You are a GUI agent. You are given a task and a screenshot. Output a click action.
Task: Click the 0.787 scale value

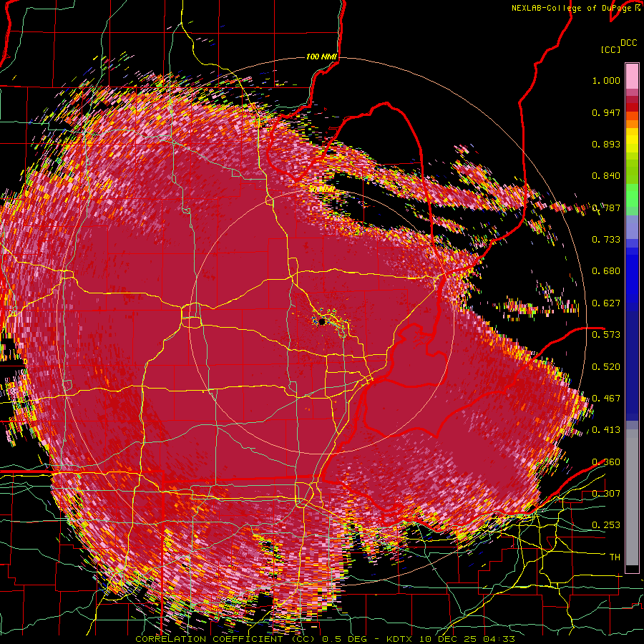pos(606,208)
